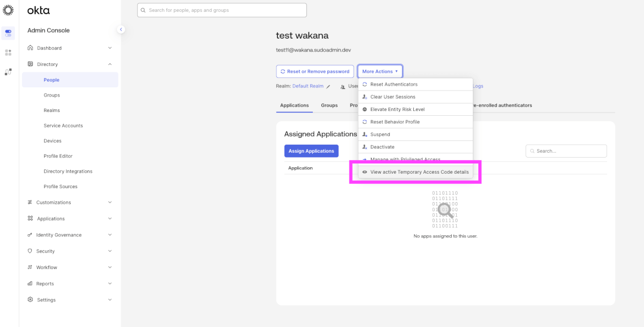
Task: Expand the Applications sidebar section chevron
Action: [110, 219]
